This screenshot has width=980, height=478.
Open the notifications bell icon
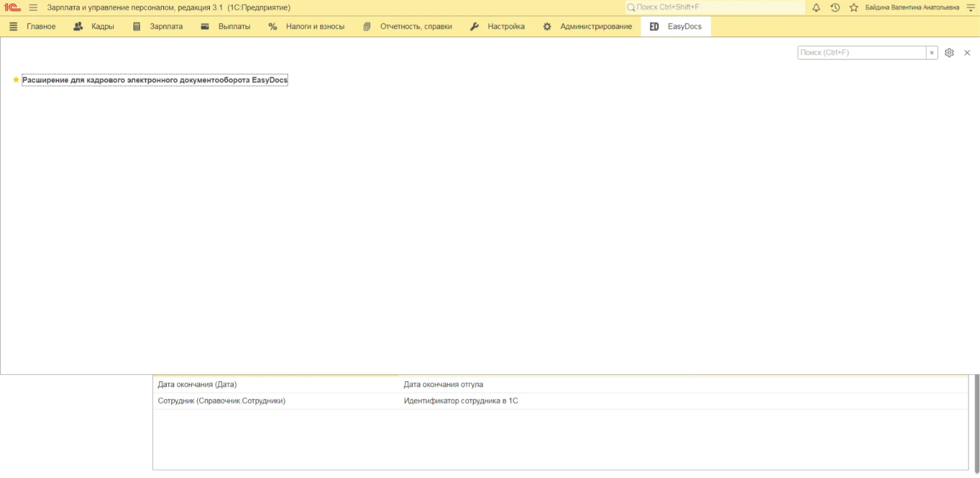[x=816, y=8]
